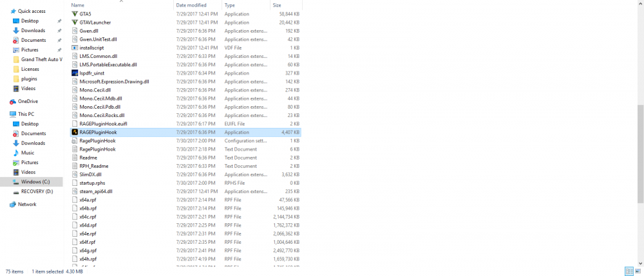The image size is (644, 276).
Task: Select the x64f.rpf file
Action: (x=88, y=242)
